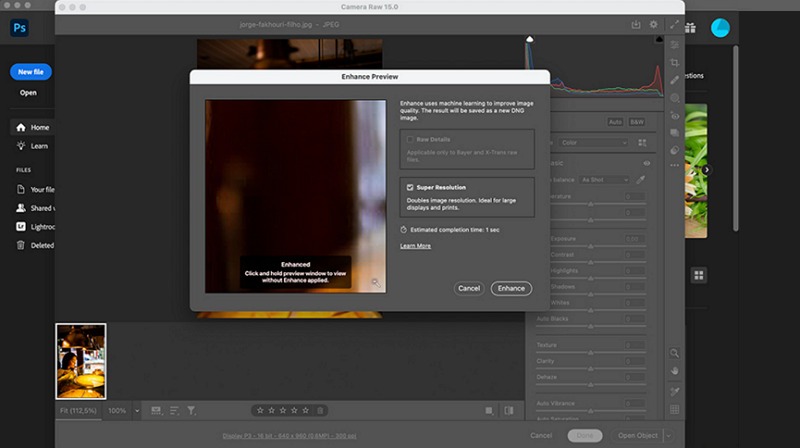Viewport: 800px width, 448px height.
Task: Adjust the Texture slider
Action: pos(591,353)
